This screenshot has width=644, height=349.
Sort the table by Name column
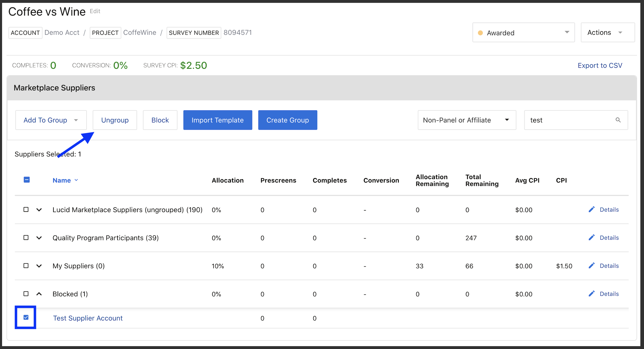click(x=65, y=180)
